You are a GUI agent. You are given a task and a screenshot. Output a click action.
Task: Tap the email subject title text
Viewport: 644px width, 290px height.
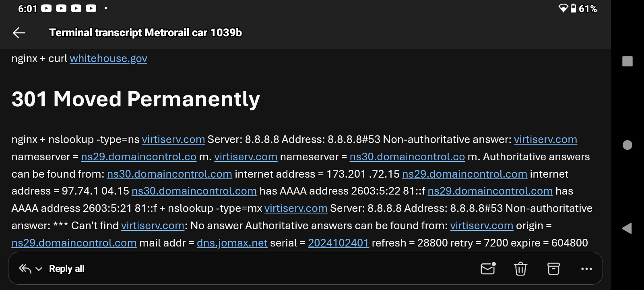[145, 33]
